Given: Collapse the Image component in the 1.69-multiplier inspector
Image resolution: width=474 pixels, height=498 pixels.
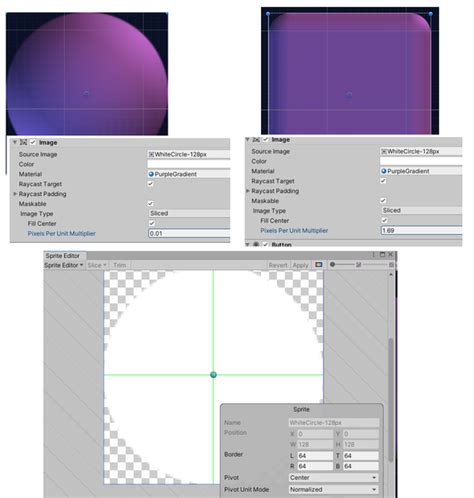Looking at the screenshot, I should (x=247, y=140).
